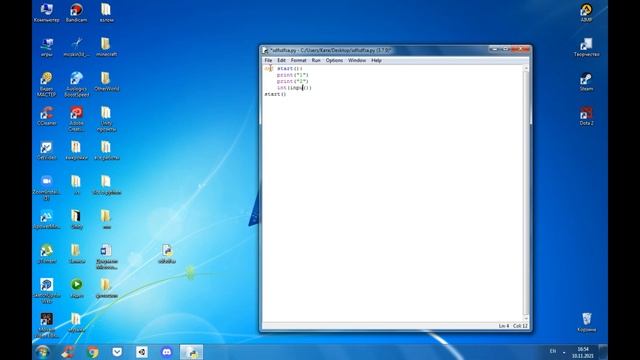
Task: Open the Корзина recycle bin icon
Action: coord(586,322)
